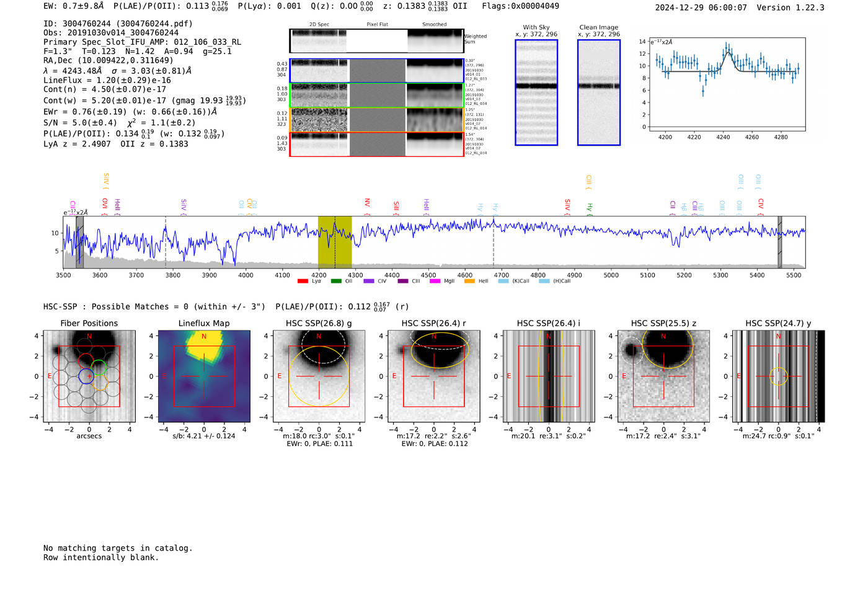Click the Obs: 20191030v014 text line

111,33
